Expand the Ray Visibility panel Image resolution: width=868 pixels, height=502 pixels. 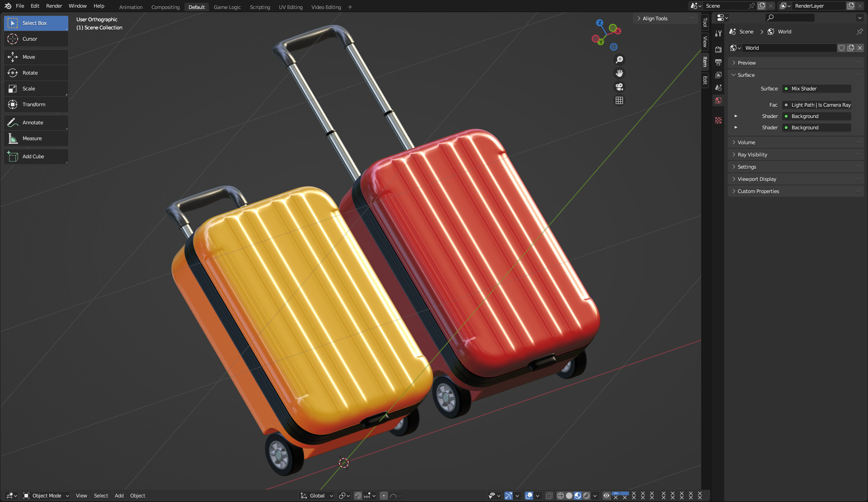pyautogui.click(x=796, y=155)
